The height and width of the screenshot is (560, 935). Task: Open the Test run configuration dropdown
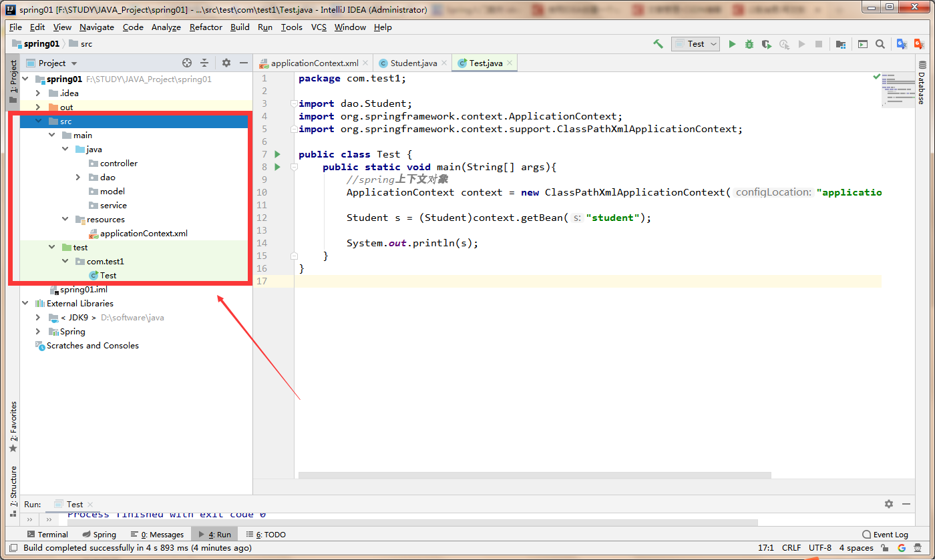[695, 44]
